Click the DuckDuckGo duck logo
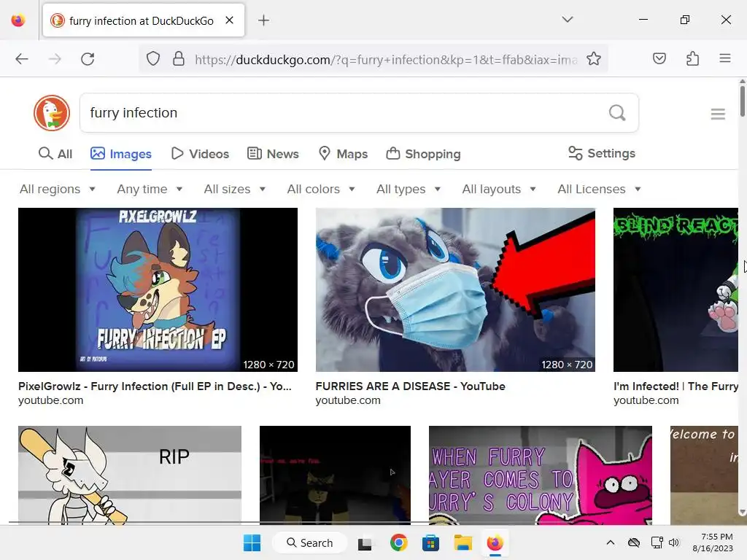 52,113
